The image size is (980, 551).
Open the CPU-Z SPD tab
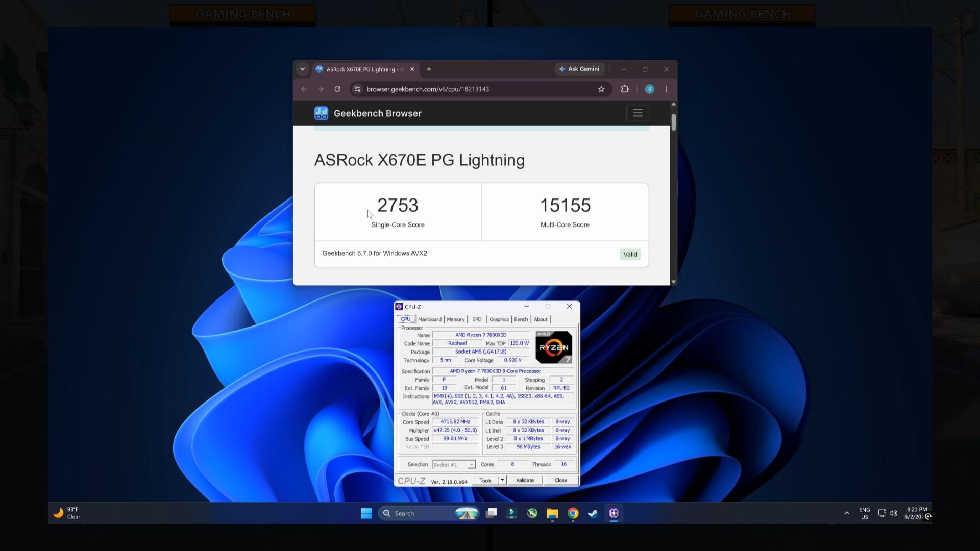point(477,319)
